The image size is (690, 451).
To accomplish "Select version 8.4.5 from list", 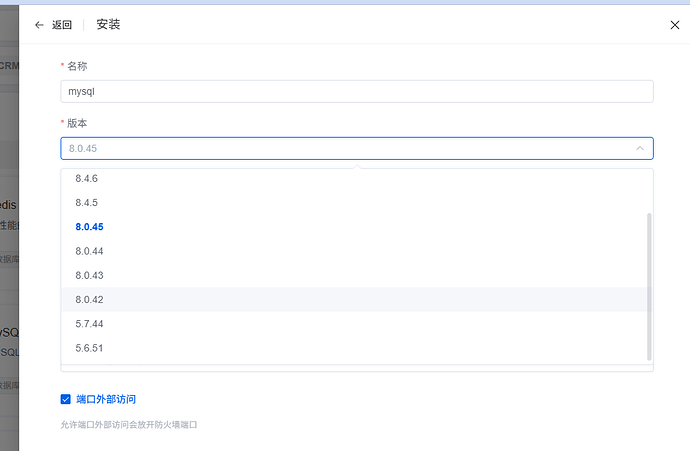I will (x=89, y=202).
